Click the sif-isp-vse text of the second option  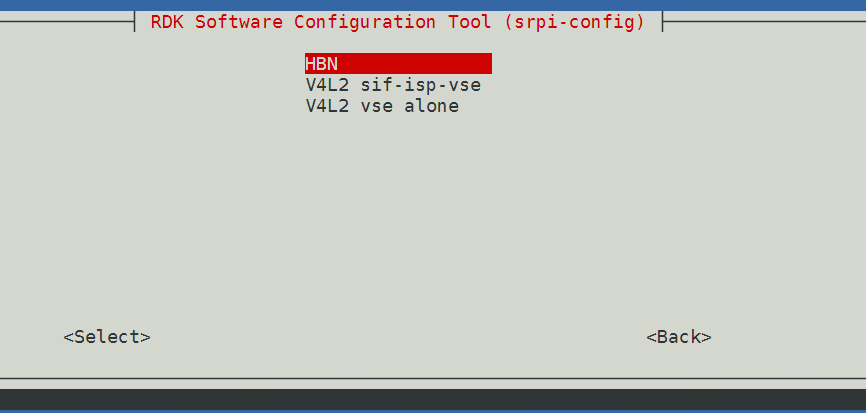[x=420, y=85]
